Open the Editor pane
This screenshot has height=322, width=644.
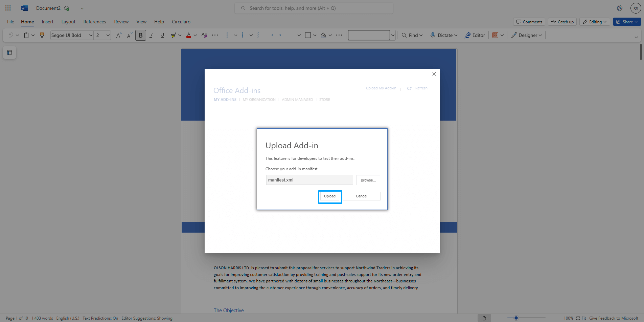click(x=475, y=35)
